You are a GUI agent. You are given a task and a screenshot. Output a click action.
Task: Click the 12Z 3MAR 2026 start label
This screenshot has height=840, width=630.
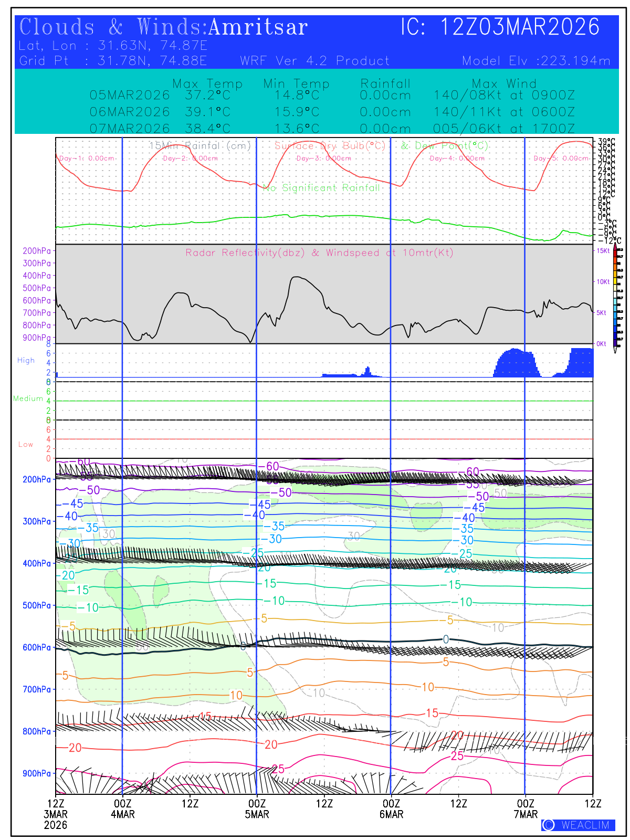coord(56,814)
